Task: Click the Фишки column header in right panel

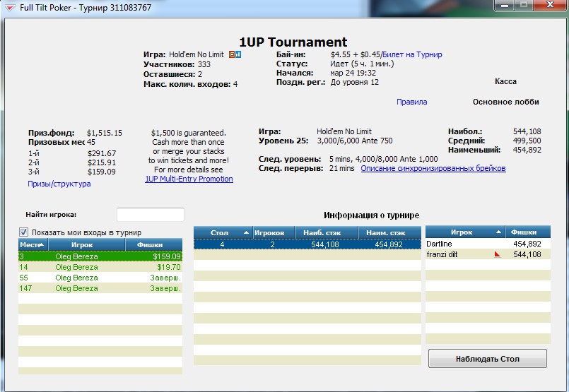Action: [528, 232]
